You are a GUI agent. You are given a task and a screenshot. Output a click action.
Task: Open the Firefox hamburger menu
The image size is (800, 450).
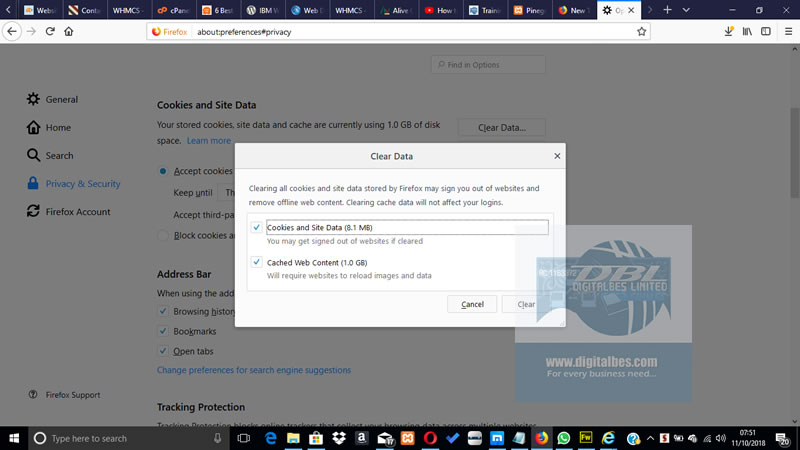click(x=788, y=32)
